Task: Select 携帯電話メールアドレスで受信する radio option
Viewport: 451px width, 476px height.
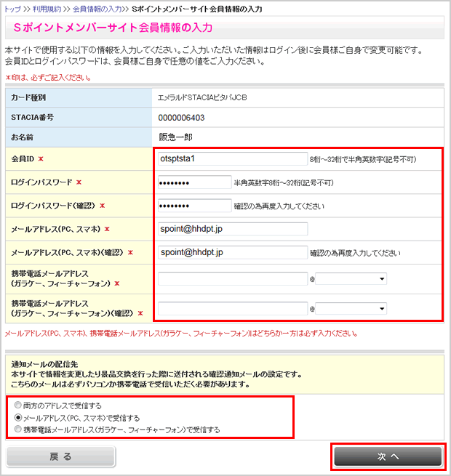Action: pos(18,429)
